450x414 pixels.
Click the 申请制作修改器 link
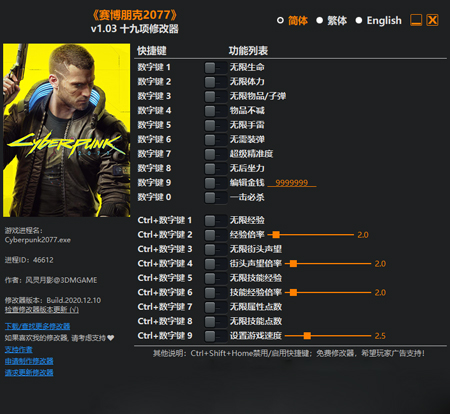pyautogui.click(x=29, y=361)
